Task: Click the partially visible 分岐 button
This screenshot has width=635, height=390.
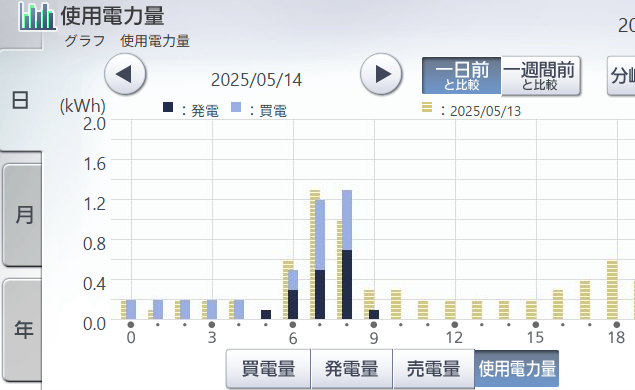Action: pos(622,76)
